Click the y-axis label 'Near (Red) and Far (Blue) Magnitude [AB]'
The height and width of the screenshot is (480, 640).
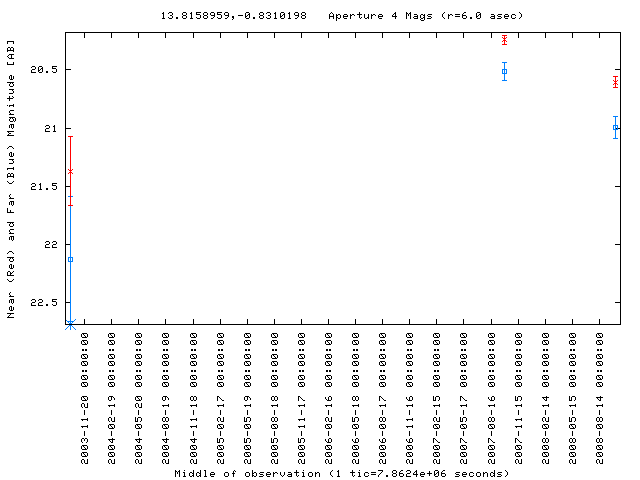11,179
